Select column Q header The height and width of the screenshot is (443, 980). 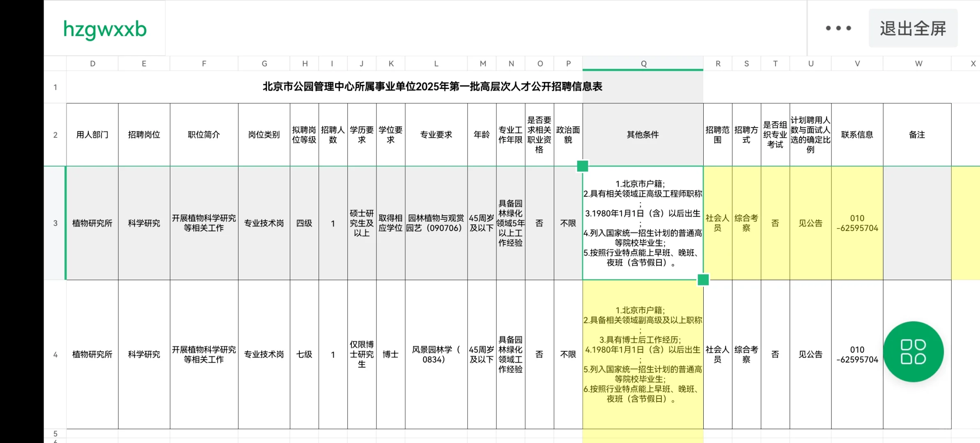tap(643, 64)
